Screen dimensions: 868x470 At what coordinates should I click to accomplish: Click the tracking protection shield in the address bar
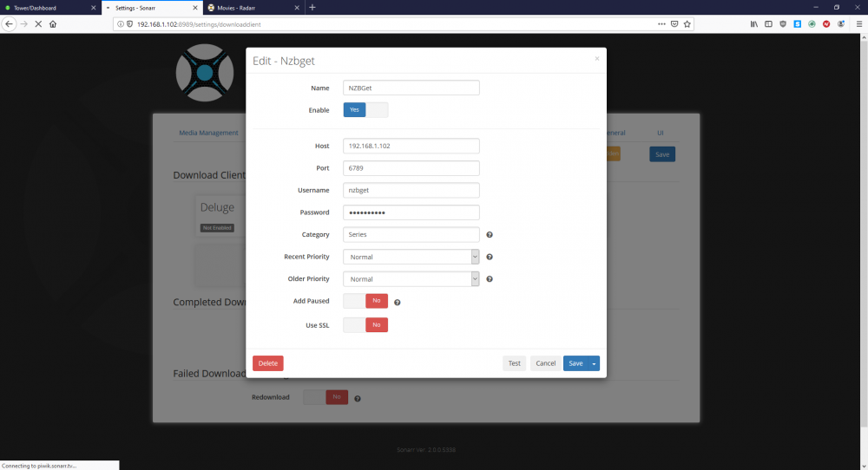click(x=129, y=24)
